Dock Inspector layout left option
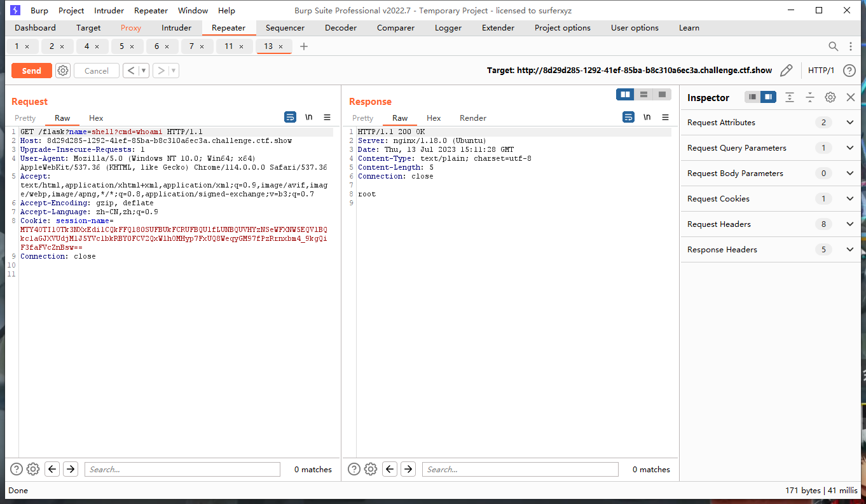This screenshot has height=504, width=866. coord(753,97)
